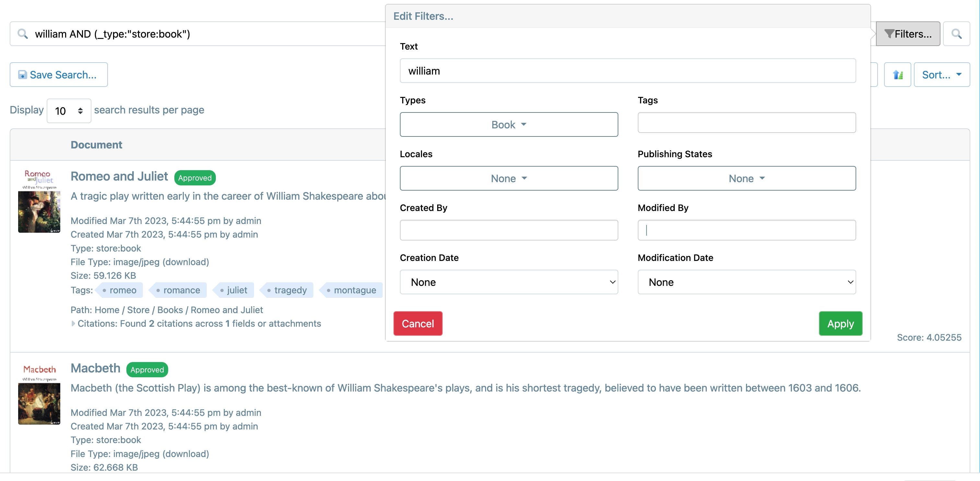Change results per page stepper
This screenshot has width=980, height=481.
click(69, 111)
